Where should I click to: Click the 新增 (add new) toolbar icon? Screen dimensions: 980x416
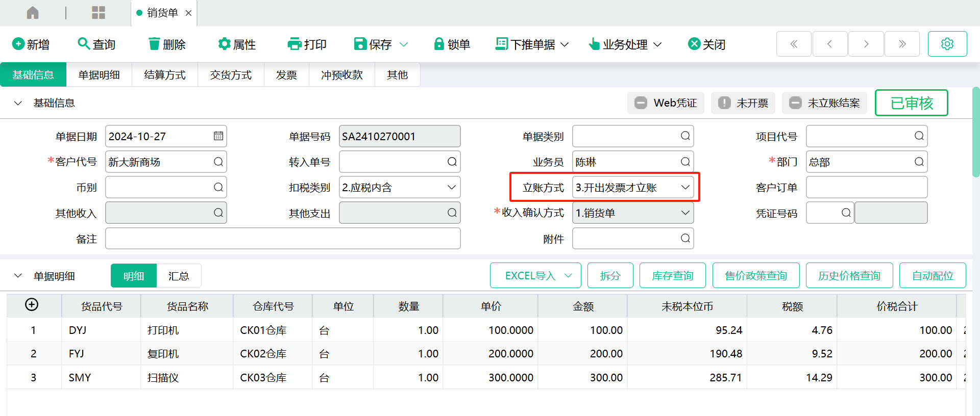point(18,44)
